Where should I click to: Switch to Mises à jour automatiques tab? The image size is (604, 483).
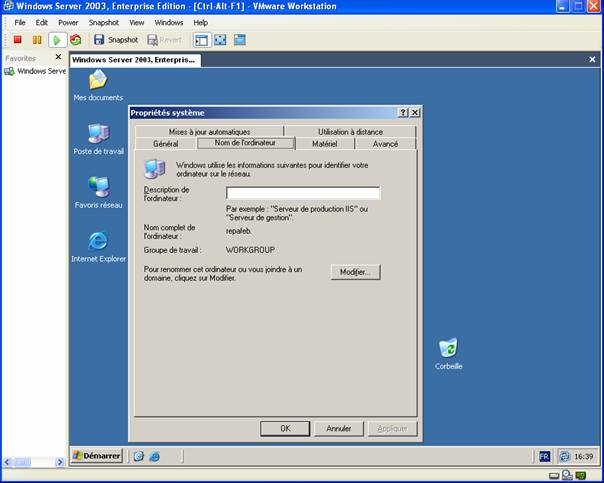209,132
